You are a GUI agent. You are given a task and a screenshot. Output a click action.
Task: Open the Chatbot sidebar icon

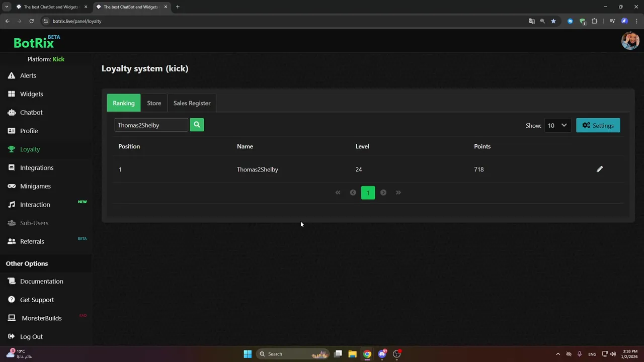click(11, 113)
